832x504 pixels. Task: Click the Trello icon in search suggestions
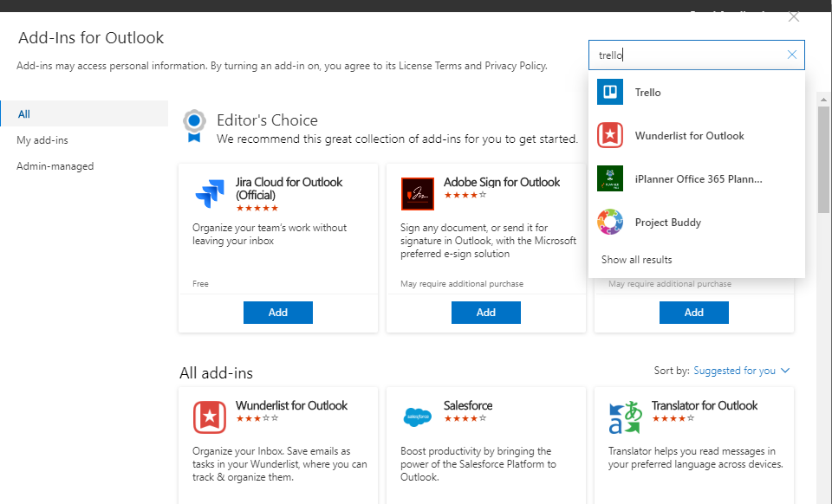tap(609, 92)
